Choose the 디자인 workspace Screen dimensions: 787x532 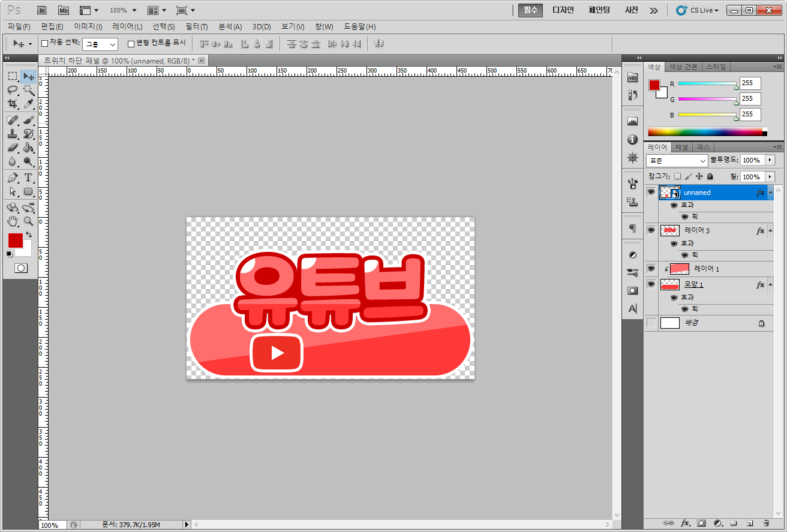(563, 10)
